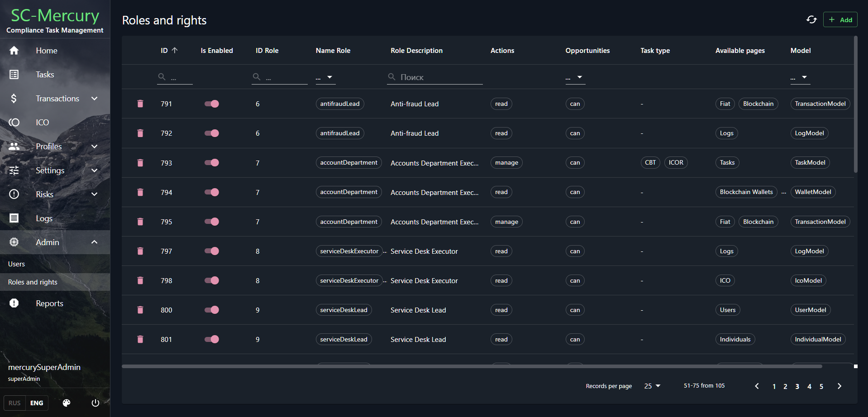Screen dimensions: 868x417
Task: Open Users under Admin section
Action: pyautogui.click(x=17, y=264)
